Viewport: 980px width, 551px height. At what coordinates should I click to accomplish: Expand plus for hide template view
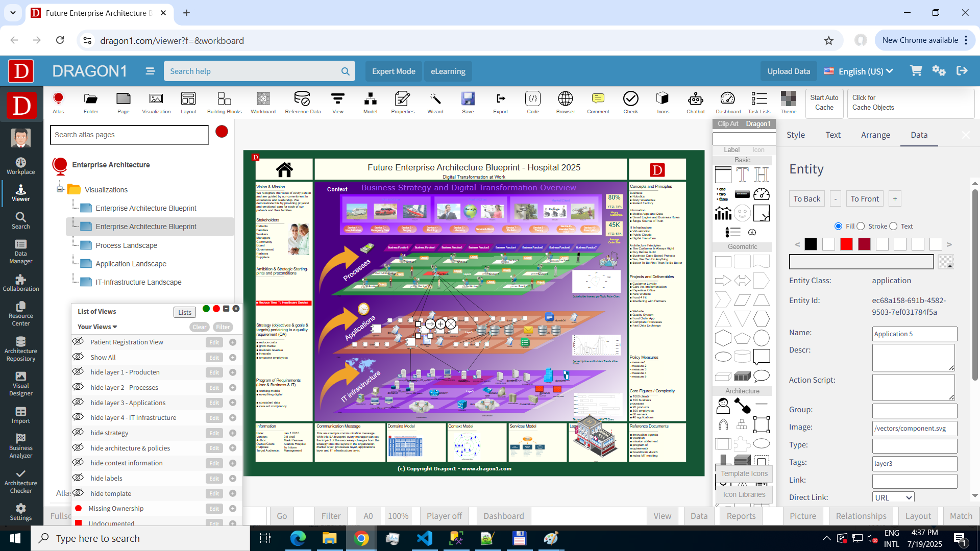(x=233, y=493)
